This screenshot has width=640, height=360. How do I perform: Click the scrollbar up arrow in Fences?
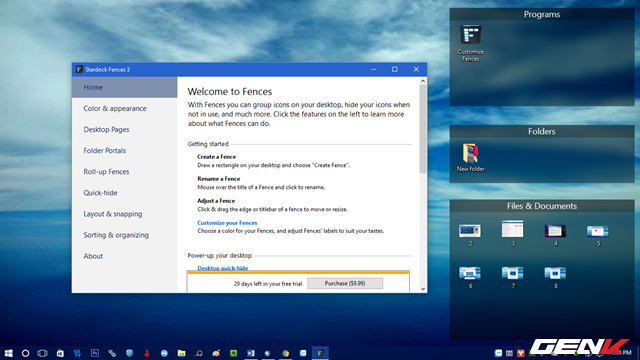coord(423,81)
